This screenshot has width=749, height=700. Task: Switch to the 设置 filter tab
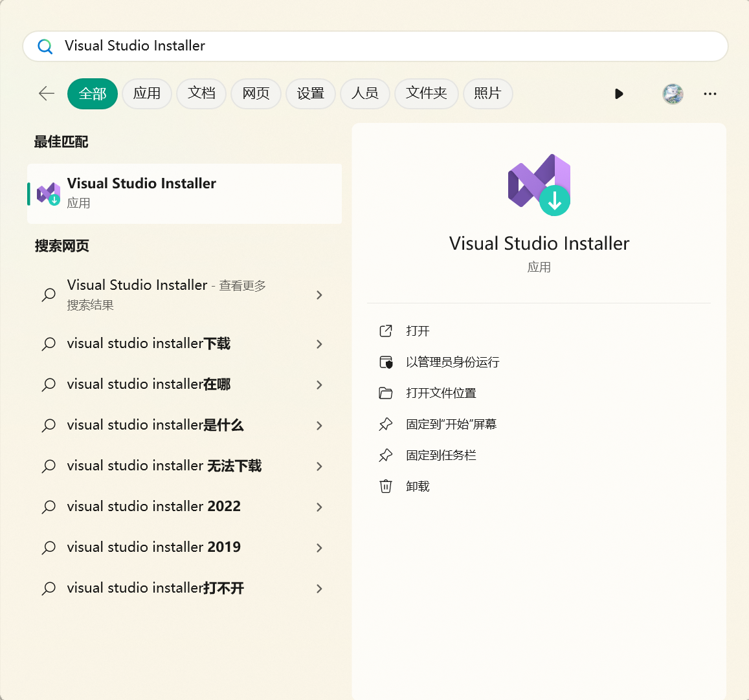click(310, 93)
